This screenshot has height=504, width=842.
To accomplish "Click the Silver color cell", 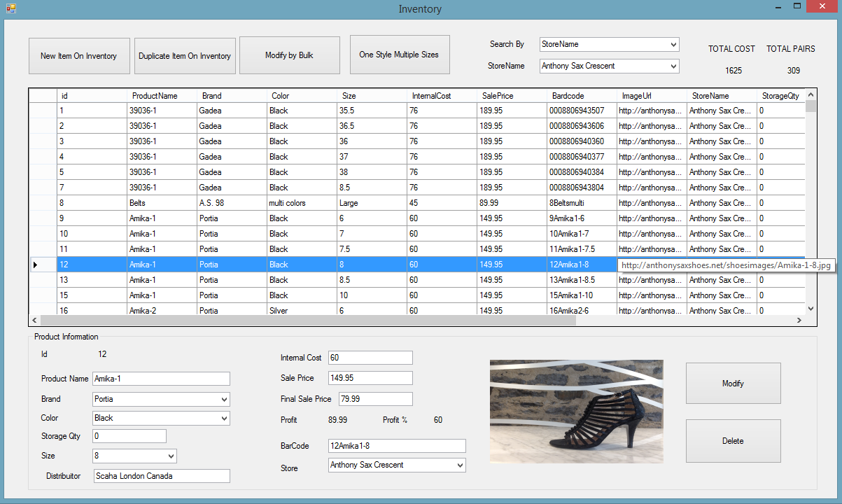I will [302, 310].
